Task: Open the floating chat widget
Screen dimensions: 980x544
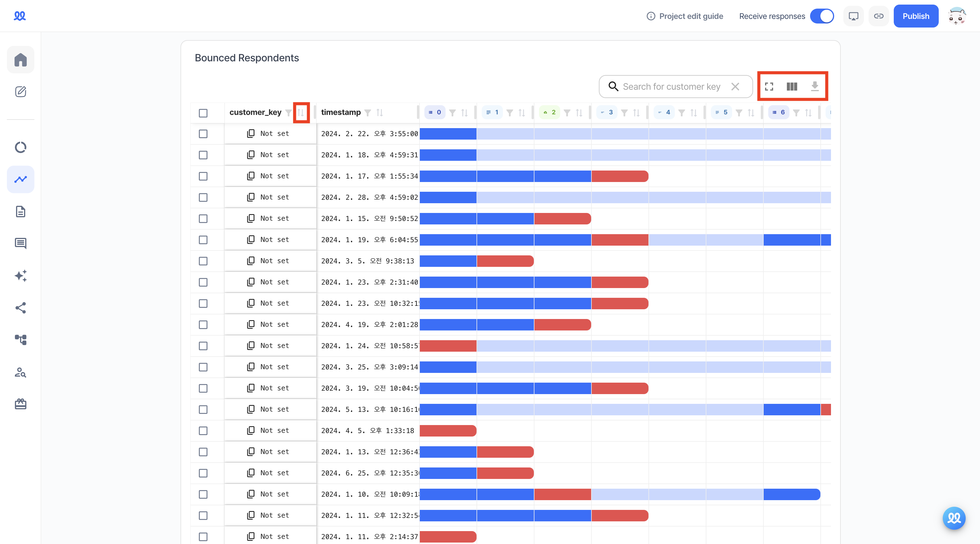Action: pyautogui.click(x=954, y=518)
